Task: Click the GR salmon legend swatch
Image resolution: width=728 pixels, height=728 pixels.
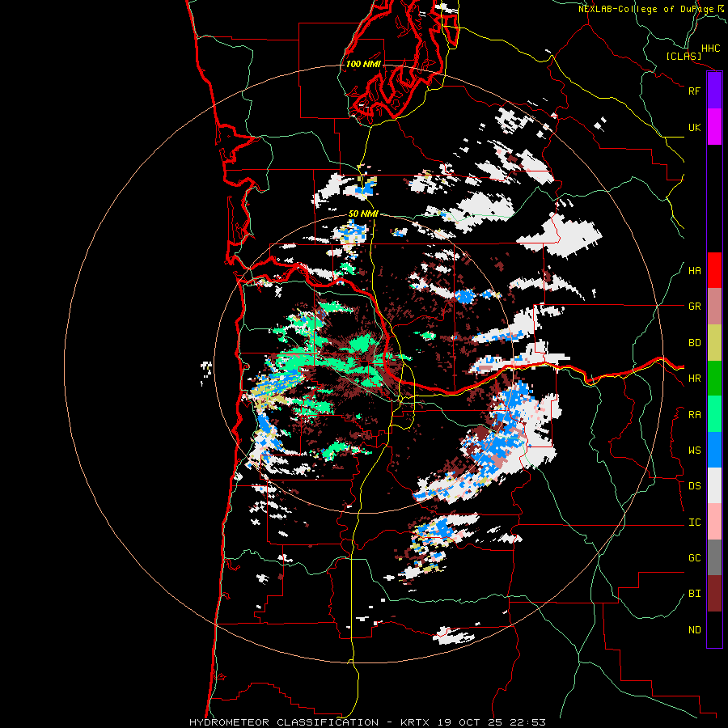Action: point(714,306)
